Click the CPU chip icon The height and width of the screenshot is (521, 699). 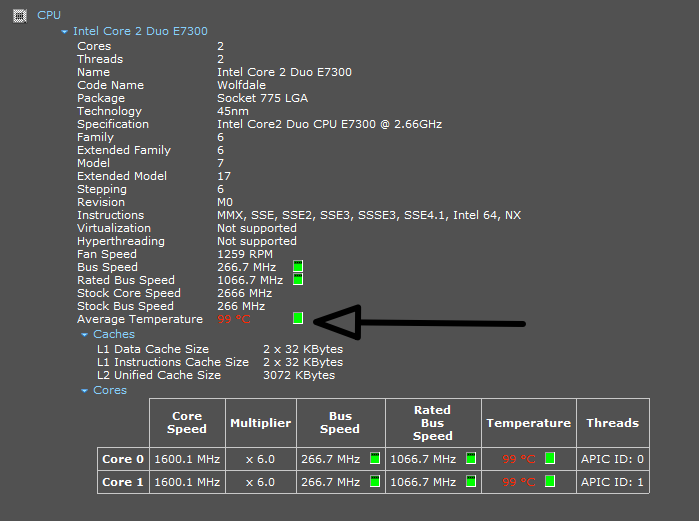[20, 16]
